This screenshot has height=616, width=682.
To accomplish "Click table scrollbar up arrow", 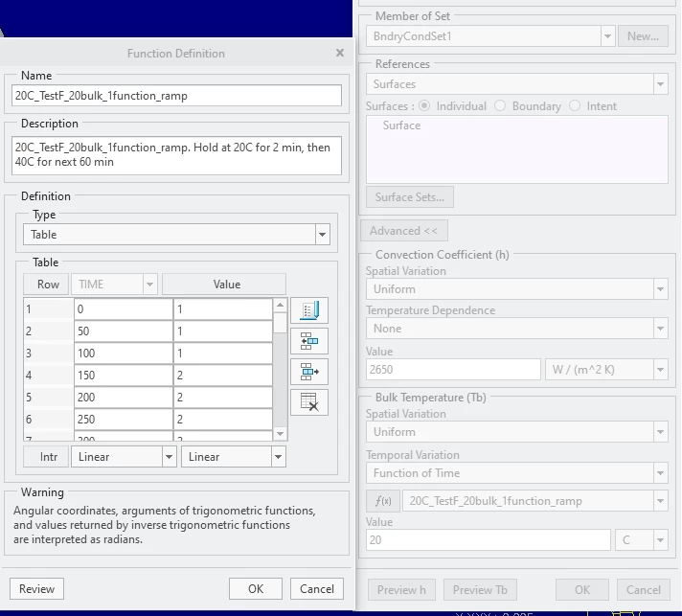I will 280,305.
